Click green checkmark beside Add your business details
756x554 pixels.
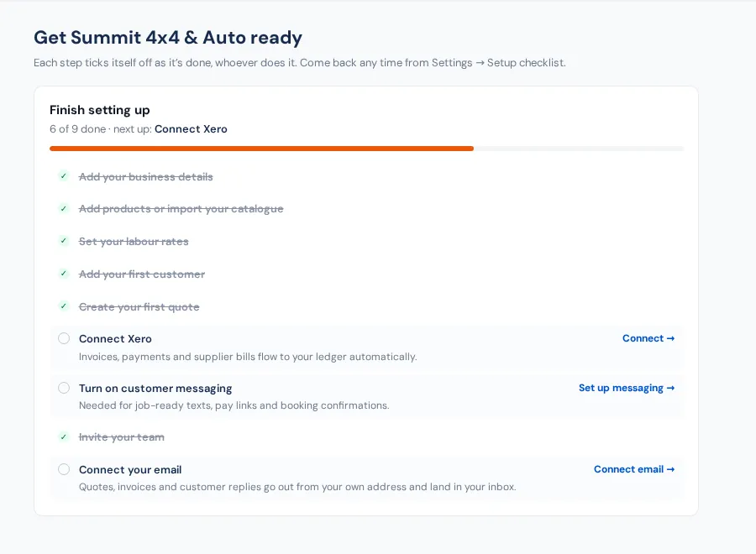coord(63,175)
